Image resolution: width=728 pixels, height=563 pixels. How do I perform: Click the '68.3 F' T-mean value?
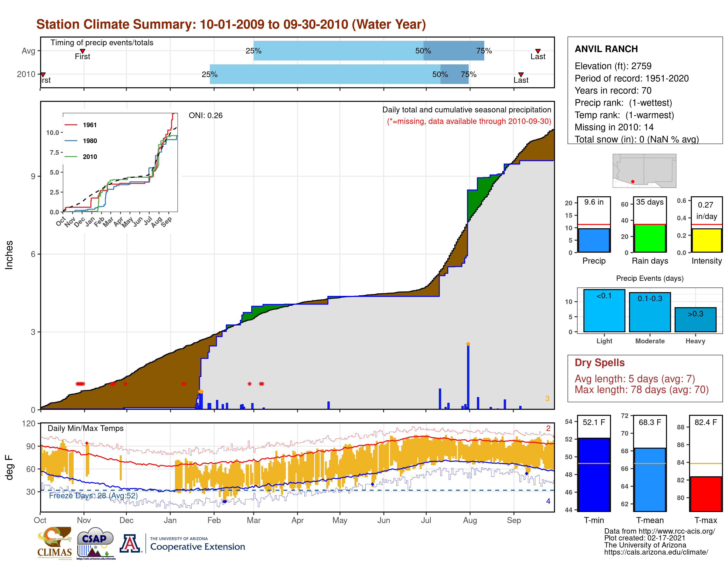(x=650, y=422)
